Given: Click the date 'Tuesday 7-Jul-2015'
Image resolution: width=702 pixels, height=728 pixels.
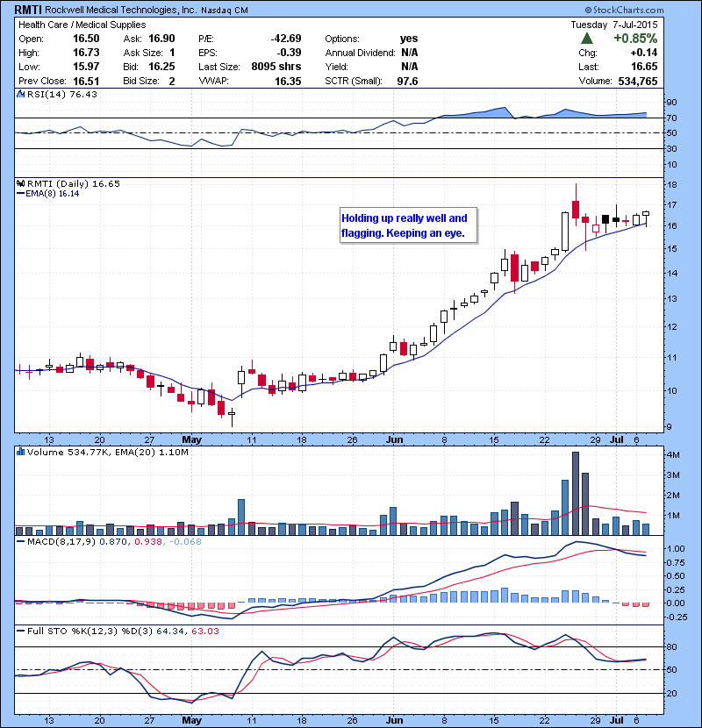Looking at the screenshot, I should 613,25.
